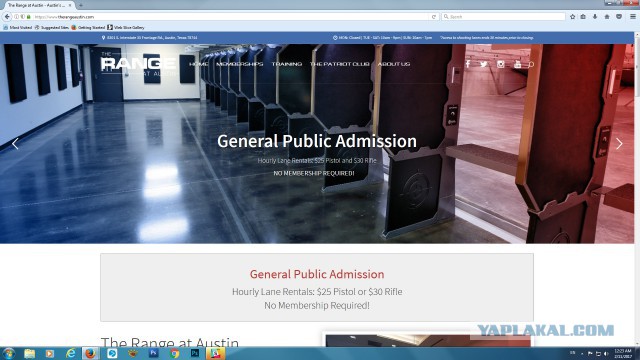640x360 pixels.
Task: Click the site information icon in address bar
Action: point(16,17)
